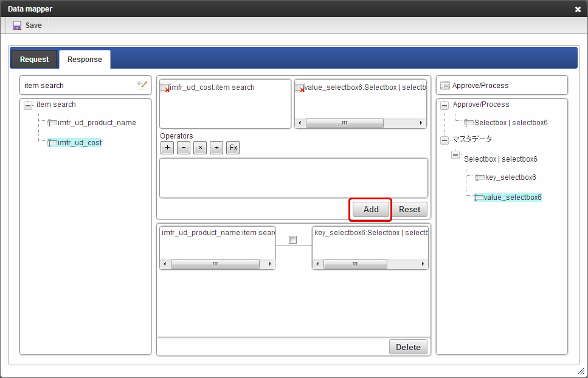Collapse the item search tree node
The height and width of the screenshot is (378, 588).
click(x=28, y=105)
